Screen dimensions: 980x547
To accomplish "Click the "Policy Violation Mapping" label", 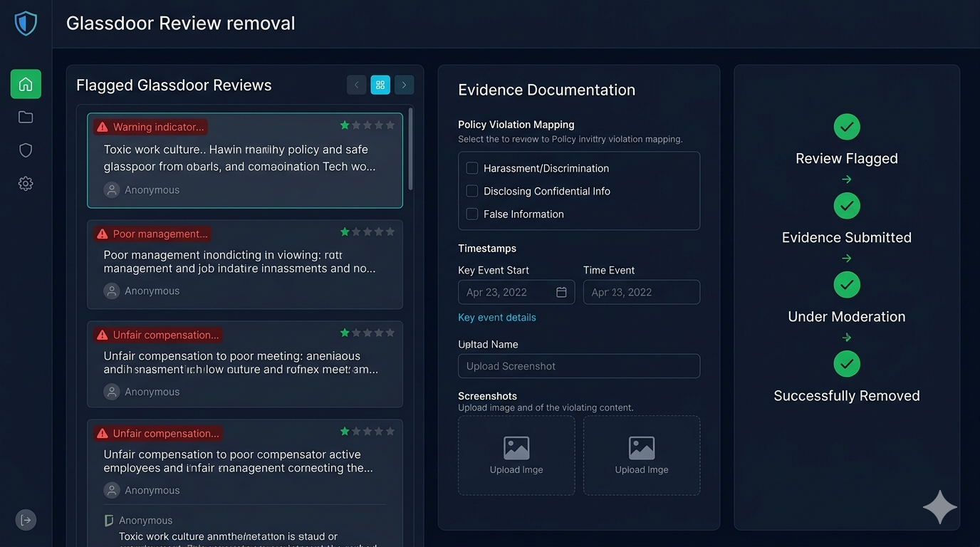I will point(516,125).
